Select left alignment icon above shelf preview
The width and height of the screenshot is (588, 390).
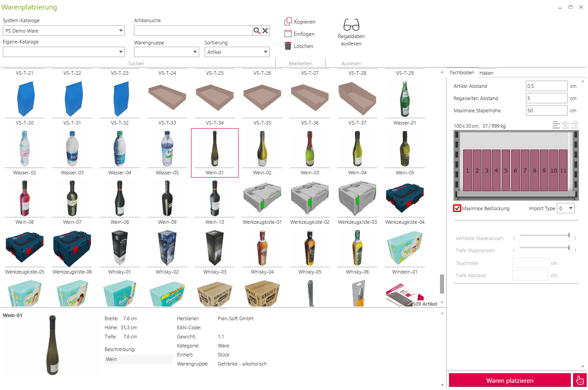(x=556, y=125)
